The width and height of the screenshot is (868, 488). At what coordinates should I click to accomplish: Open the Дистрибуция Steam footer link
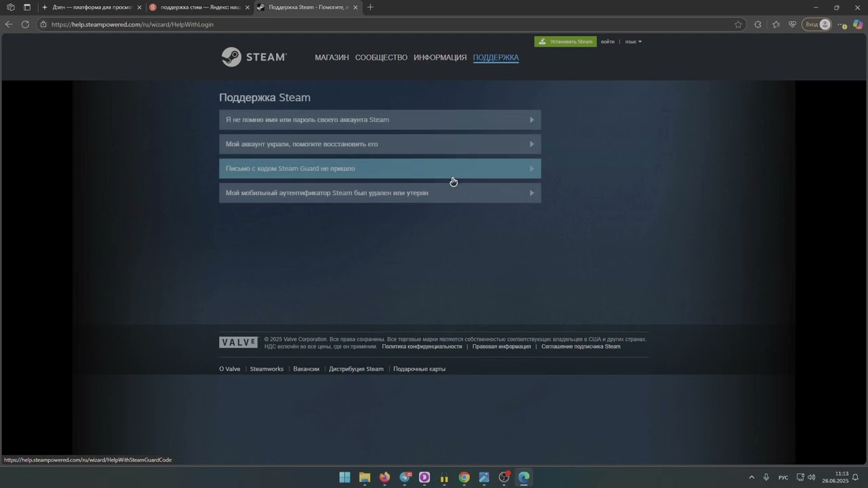pyautogui.click(x=356, y=369)
